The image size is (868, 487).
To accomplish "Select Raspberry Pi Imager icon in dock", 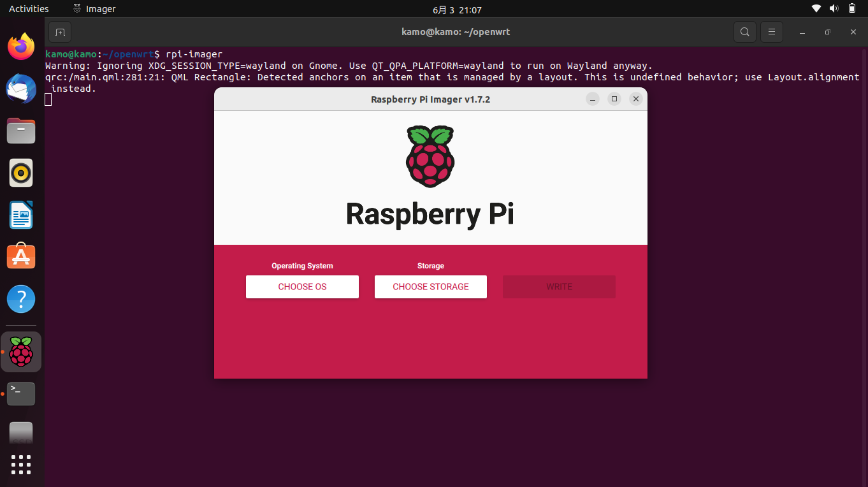I will pos(21,352).
